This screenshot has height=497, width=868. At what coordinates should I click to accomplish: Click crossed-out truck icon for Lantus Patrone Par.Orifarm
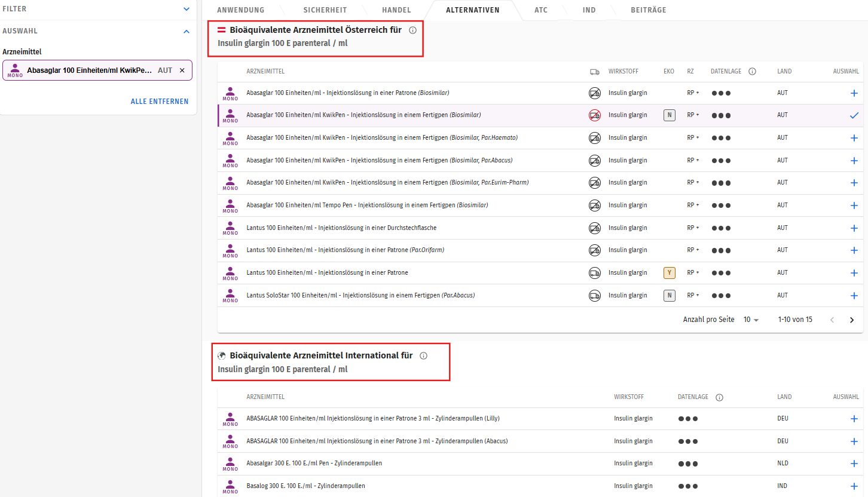click(594, 250)
